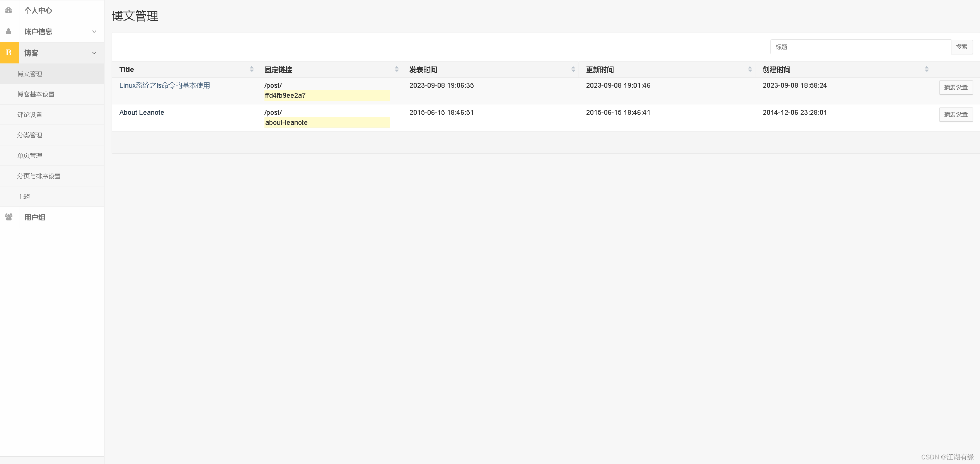Sort table by Title column arrows

(x=252, y=69)
